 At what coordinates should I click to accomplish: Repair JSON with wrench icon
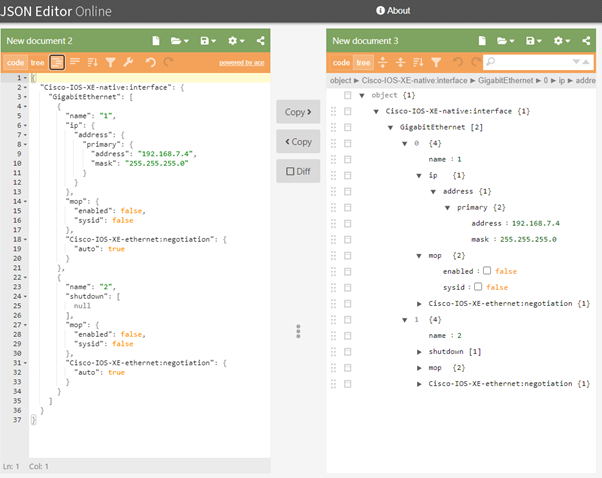click(128, 62)
